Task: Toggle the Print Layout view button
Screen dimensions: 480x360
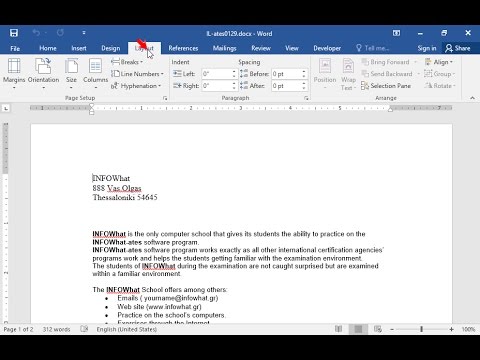Action: [358, 329]
